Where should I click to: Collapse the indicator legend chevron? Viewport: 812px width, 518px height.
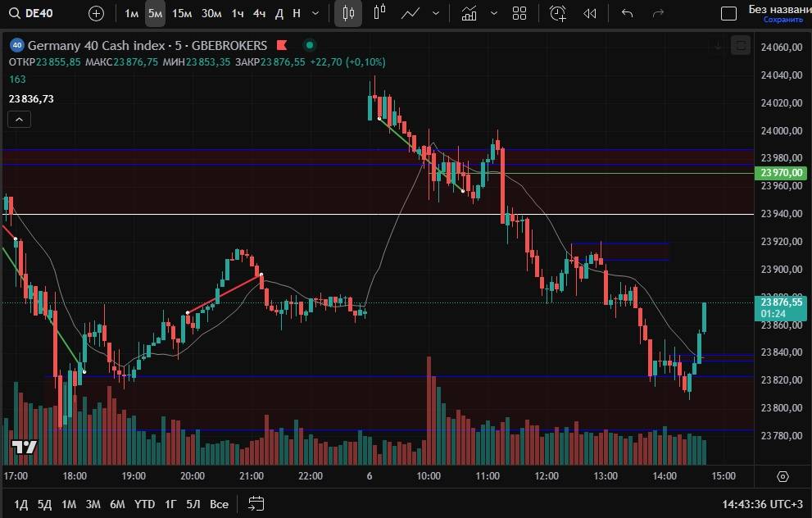pyautogui.click(x=20, y=120)
